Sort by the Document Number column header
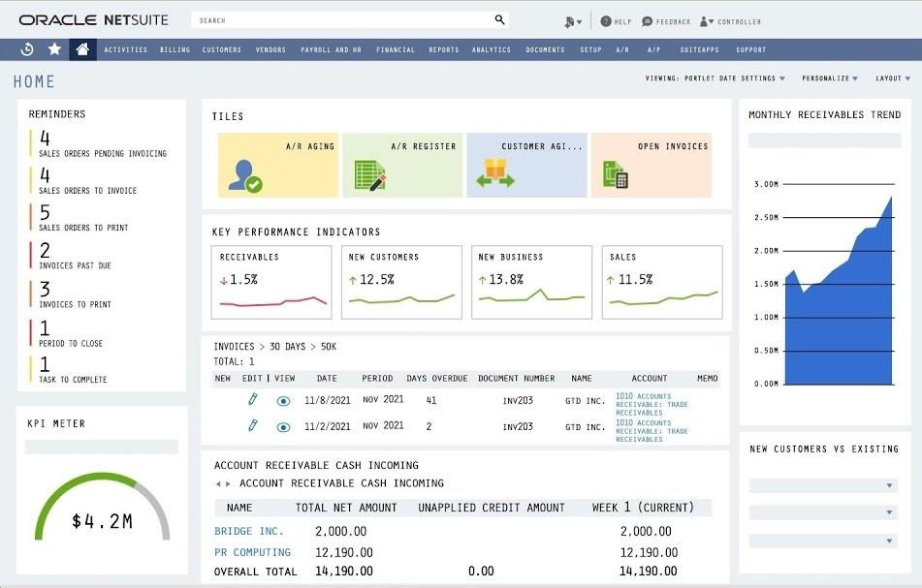Screen dimensions: 922x588 (x=517, y=379)
